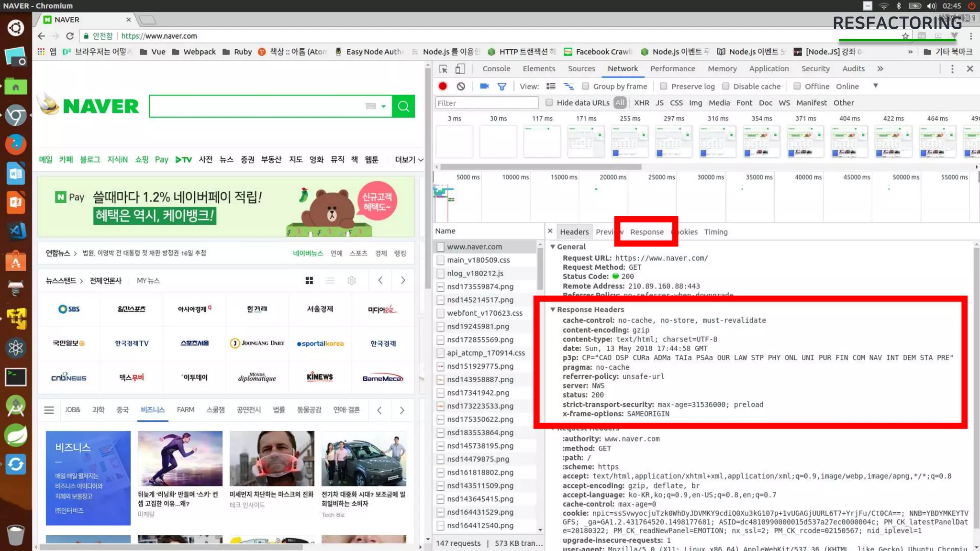Image resolution: width=980 pixels, height=551 pixels.
Task: Toggle the capture screenshots camera icon
Action: (484, 86)
